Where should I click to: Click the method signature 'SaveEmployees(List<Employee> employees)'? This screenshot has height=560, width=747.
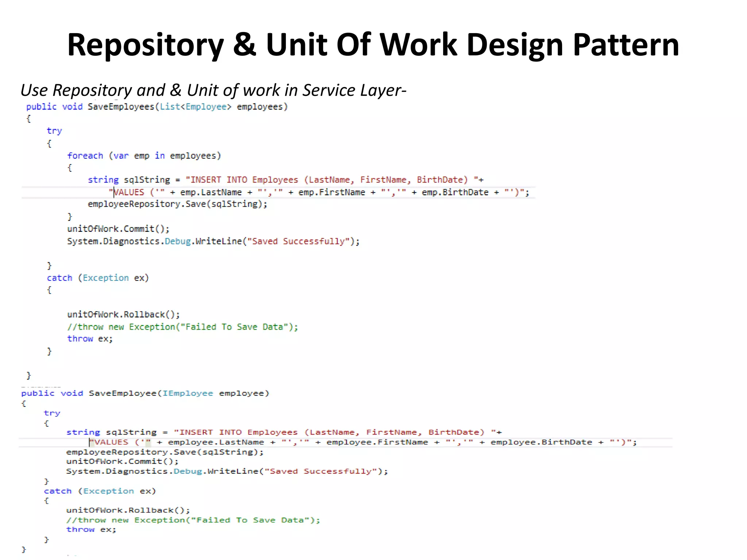click(x=188, y=107)
